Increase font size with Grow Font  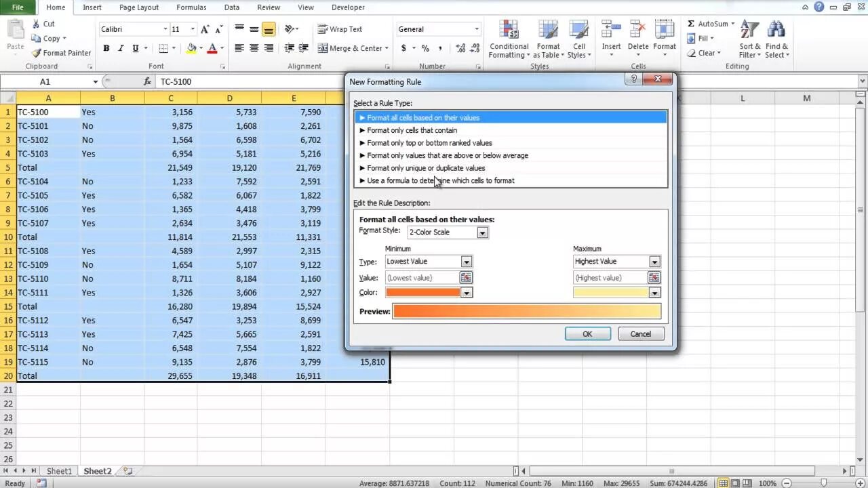(x=205, y=29)
